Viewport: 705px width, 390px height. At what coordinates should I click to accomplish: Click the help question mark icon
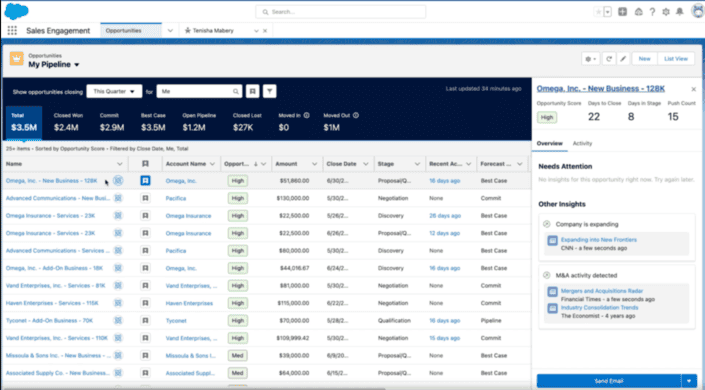652,12
